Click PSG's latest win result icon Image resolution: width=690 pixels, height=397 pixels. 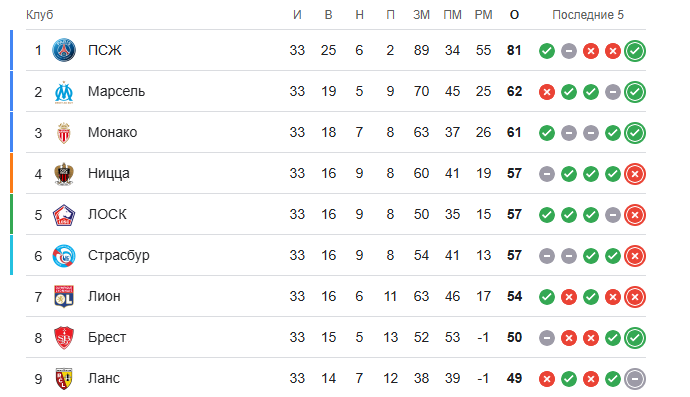click(x=635, y=51)
